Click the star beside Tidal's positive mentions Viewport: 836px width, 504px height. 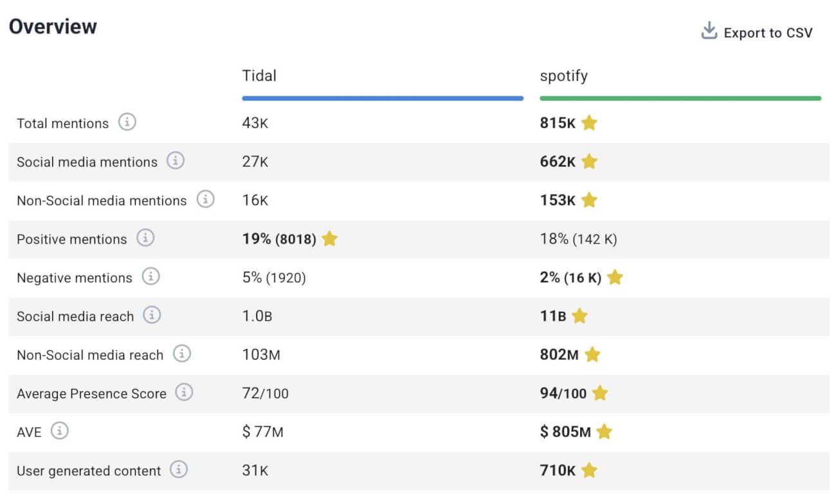[329, 239]
